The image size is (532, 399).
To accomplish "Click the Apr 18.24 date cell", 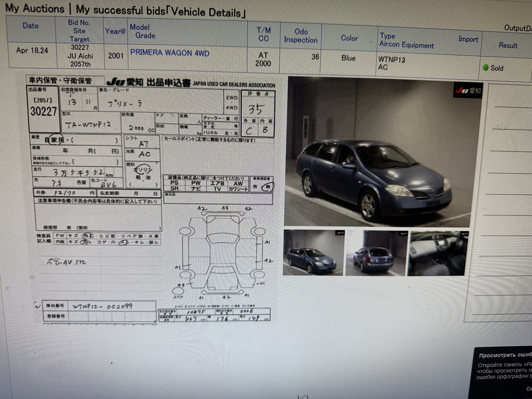I will [32, 50].
